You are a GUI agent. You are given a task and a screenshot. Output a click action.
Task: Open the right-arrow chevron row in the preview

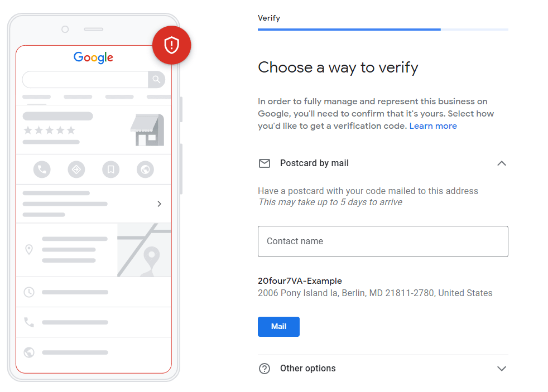point(159,204)
